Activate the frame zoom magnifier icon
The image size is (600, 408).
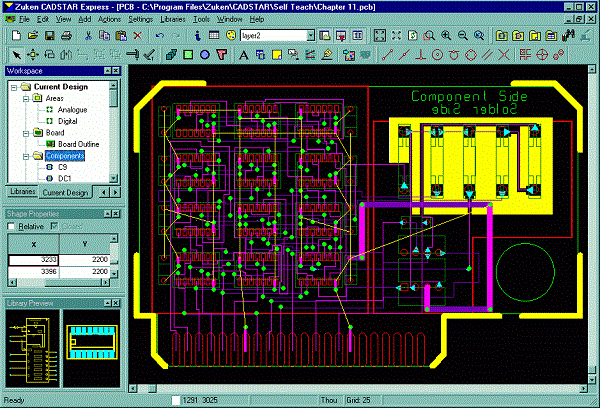pos(429,36)
